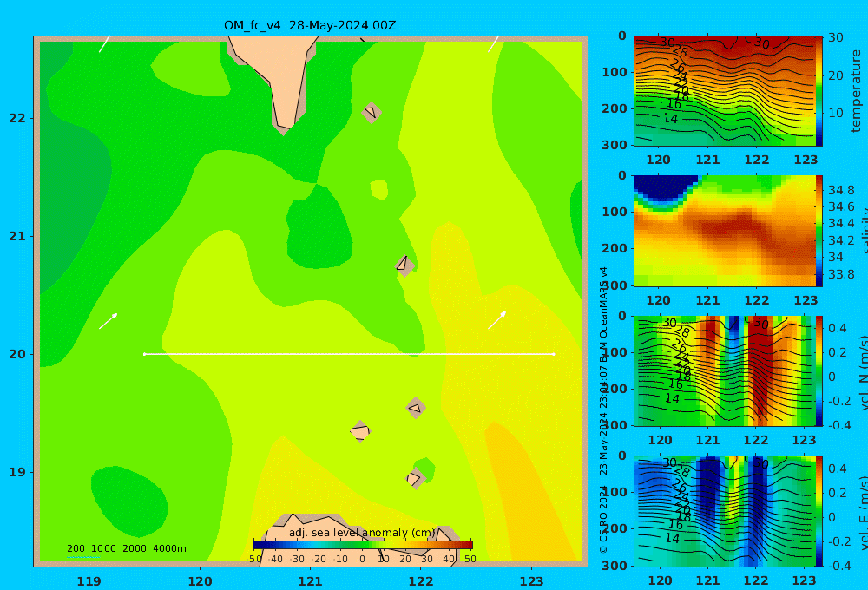Click longitude label 123 under main map

coord(532,581)
